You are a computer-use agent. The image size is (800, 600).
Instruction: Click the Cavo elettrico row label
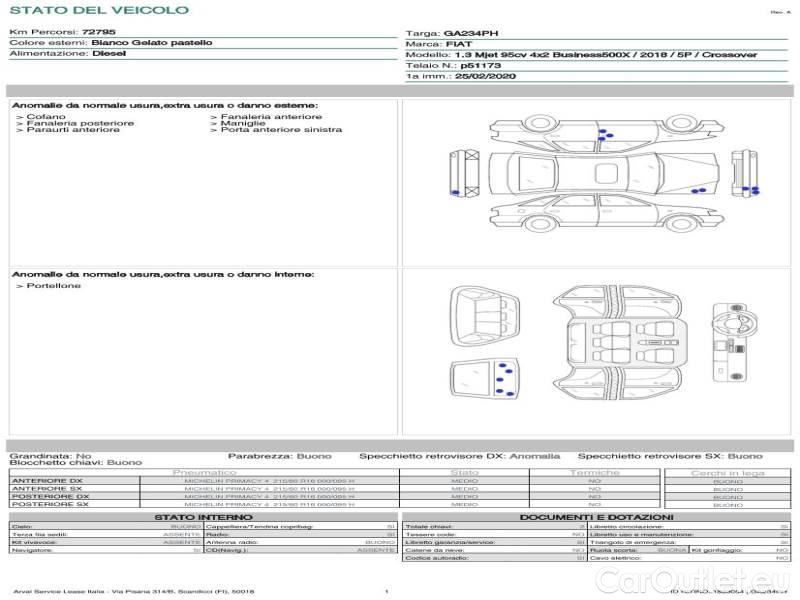pos(615,558)
